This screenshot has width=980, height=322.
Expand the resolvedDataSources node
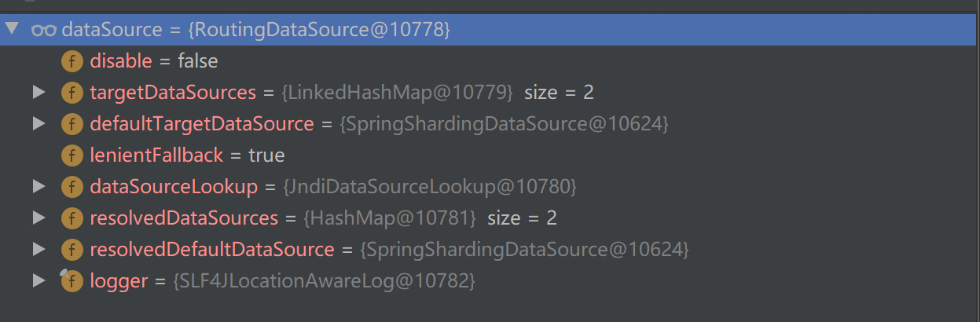(x=39, y=218)
